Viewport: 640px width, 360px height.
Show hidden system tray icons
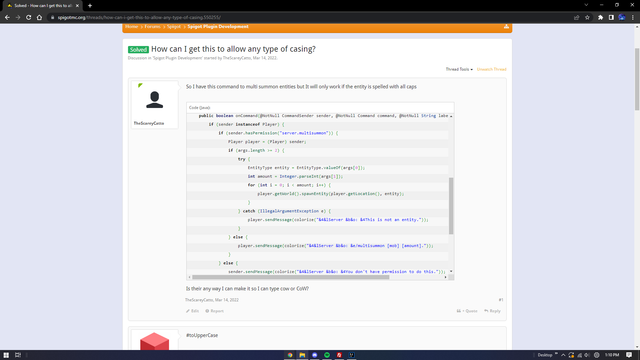pyautogui.click(x=563, y=355)
